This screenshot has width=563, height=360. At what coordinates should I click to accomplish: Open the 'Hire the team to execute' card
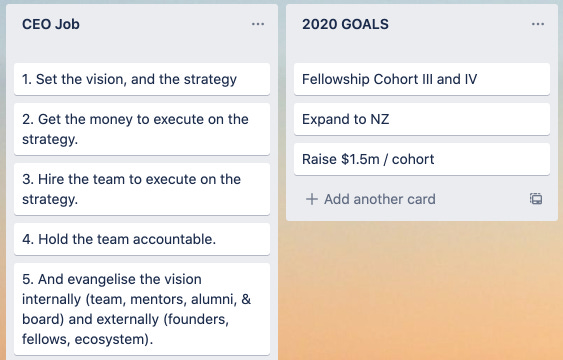[x=142, y=189]
